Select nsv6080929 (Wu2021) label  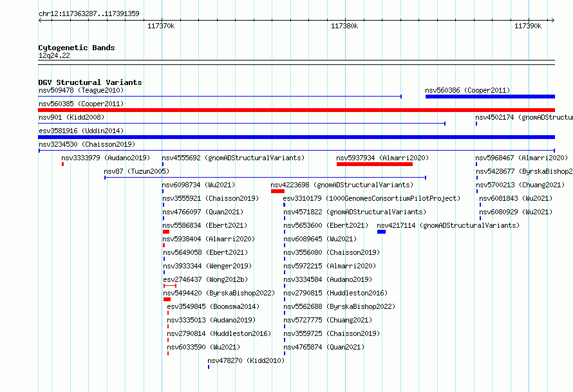point(516,212)
